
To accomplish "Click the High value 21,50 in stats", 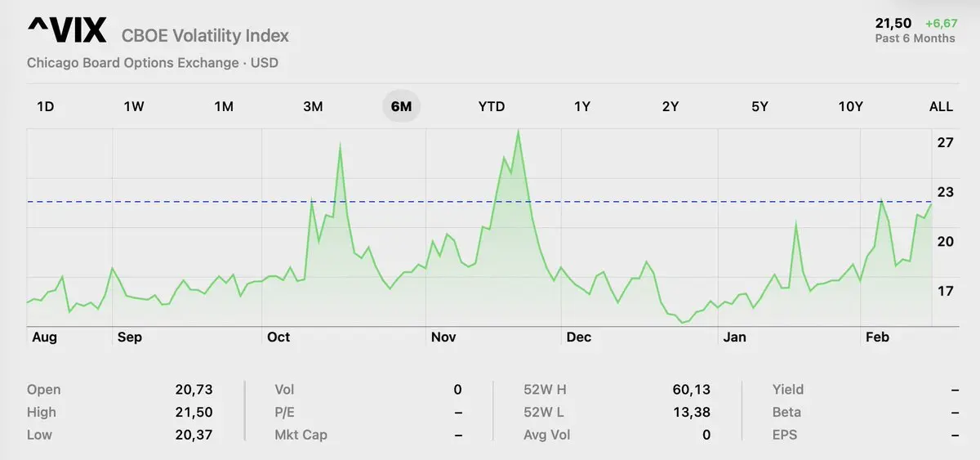I will coord(195,413).
